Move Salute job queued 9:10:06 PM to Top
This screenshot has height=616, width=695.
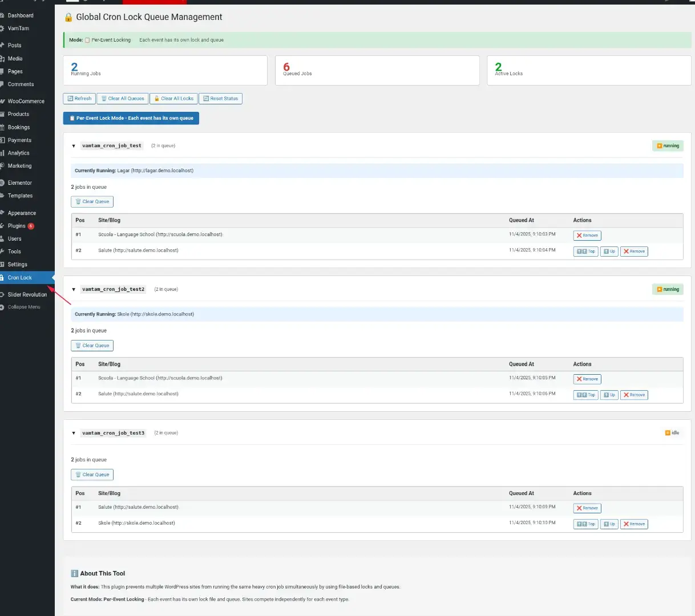click(x=585, y=395)
